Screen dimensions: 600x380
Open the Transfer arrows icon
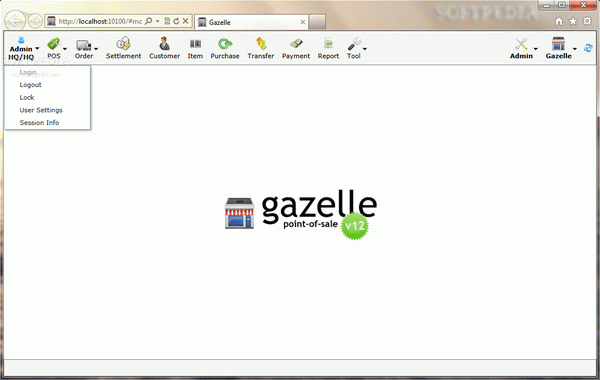pos(261,44)
